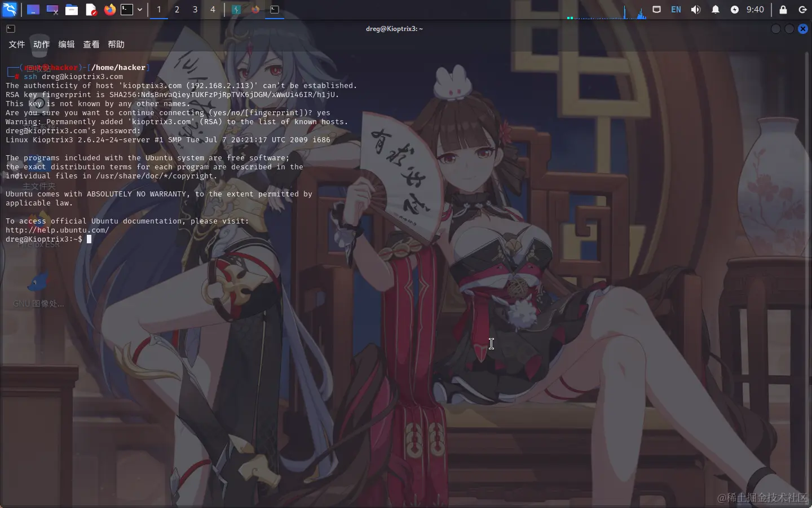Open the 文件 menu

point(17,45)
